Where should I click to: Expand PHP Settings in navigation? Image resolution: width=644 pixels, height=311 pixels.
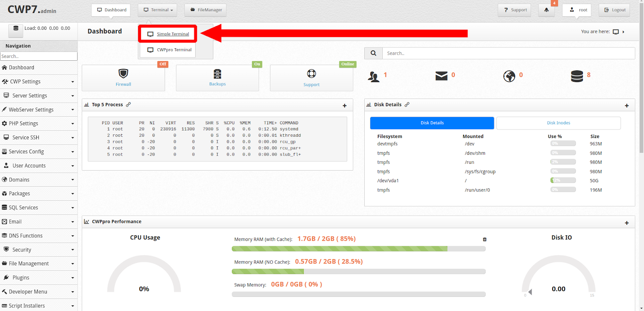point(39,124)
